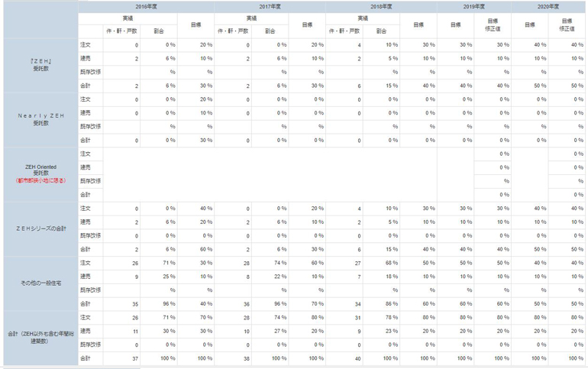Click the 件・軒・戸数 subheader under 2017年度
This screenshot has width=588, height=369.
coord(233,31)
